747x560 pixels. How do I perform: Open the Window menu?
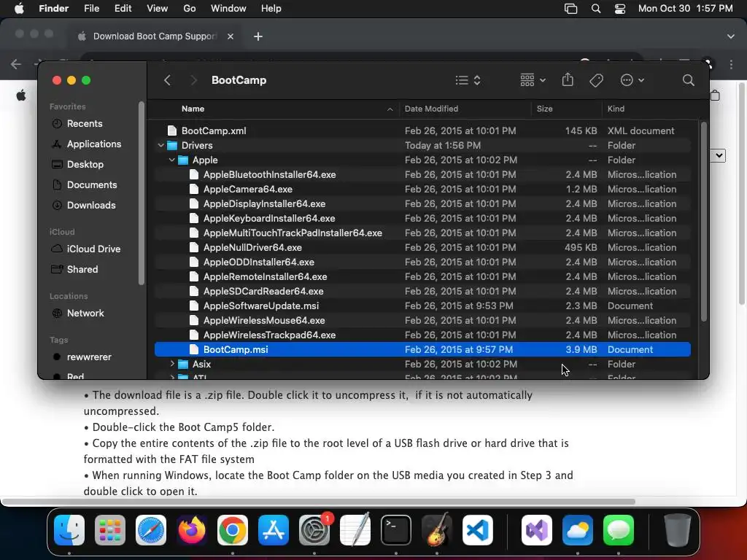(x=228, y=9)
